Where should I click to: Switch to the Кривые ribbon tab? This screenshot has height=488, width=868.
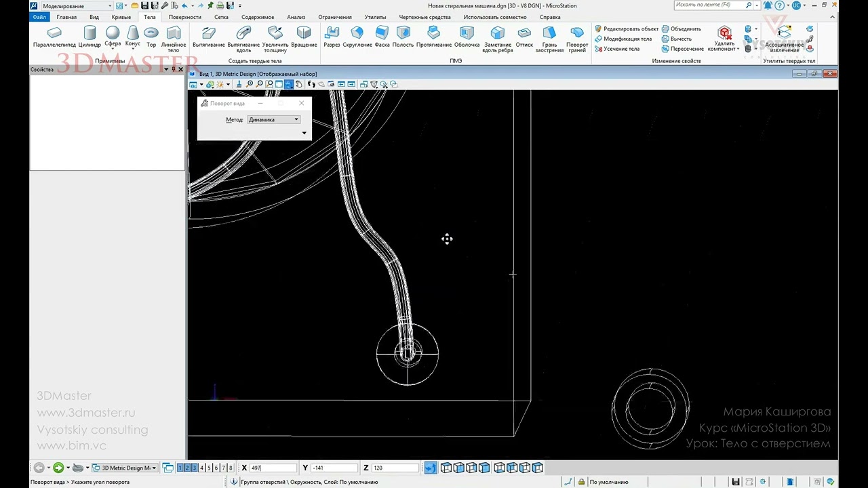[121, 17]
